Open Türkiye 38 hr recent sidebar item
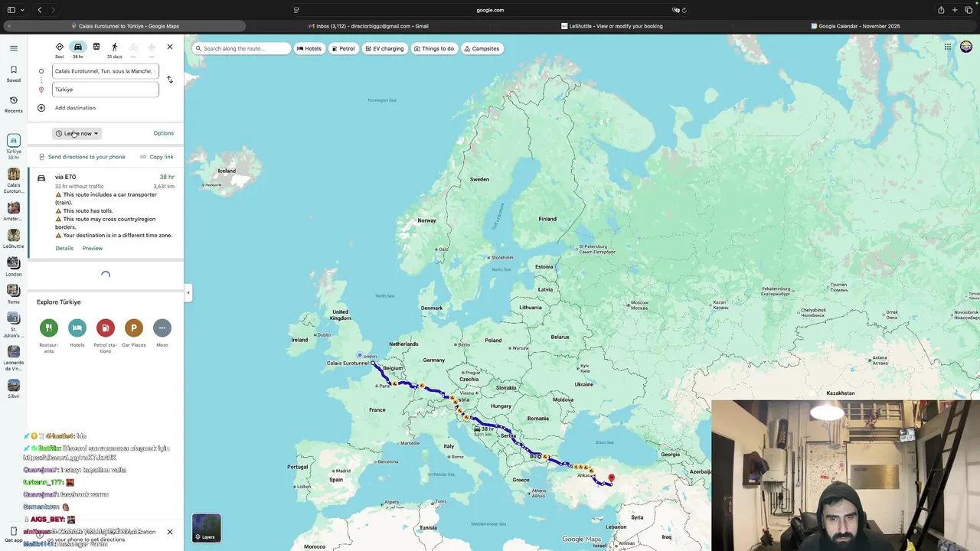Image resolution: width=980 pixels, height=551 pixels. point(13,146)
